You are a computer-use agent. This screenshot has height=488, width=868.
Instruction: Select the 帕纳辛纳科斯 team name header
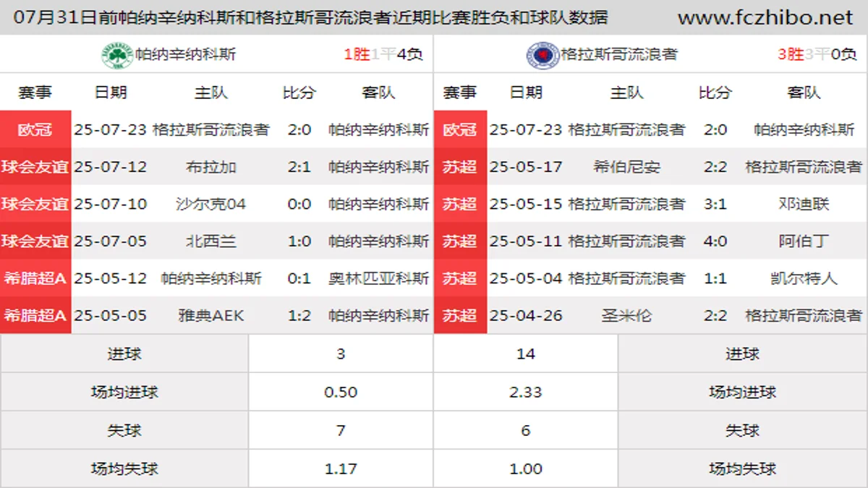coord(185,54)
